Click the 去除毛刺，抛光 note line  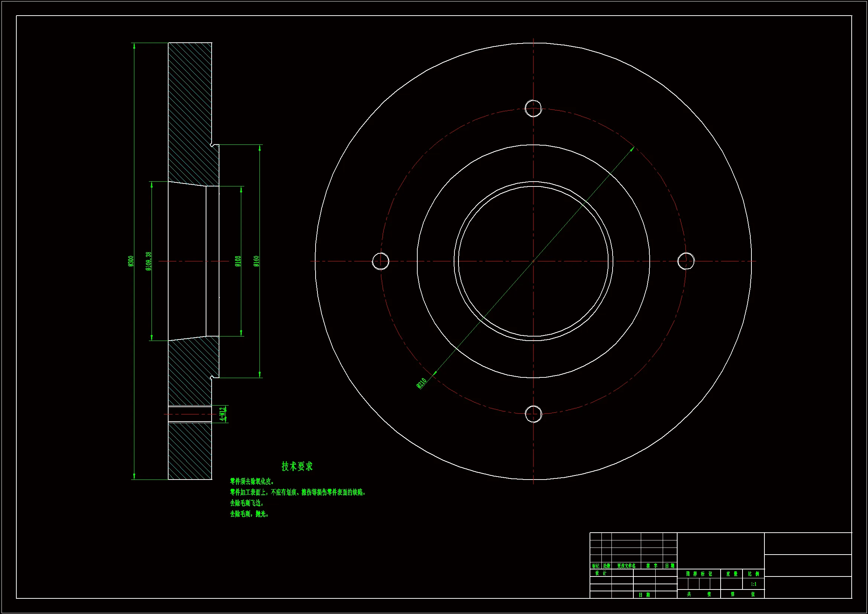(249, 514)
